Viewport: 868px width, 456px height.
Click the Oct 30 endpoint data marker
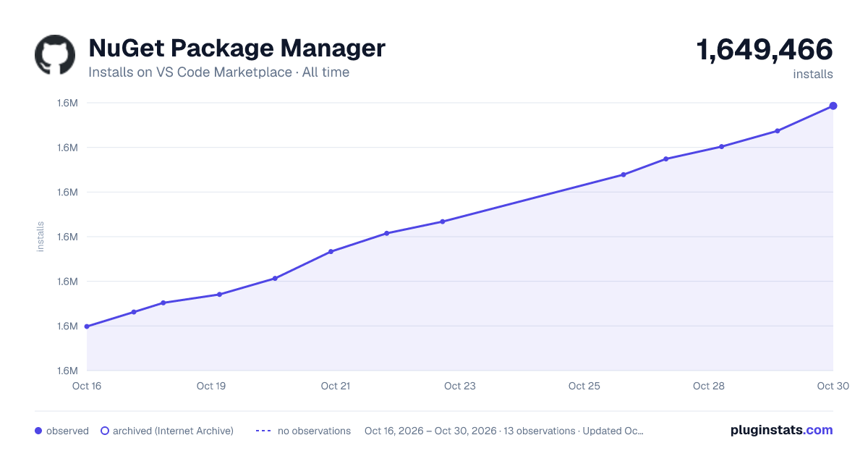(833, 106)
